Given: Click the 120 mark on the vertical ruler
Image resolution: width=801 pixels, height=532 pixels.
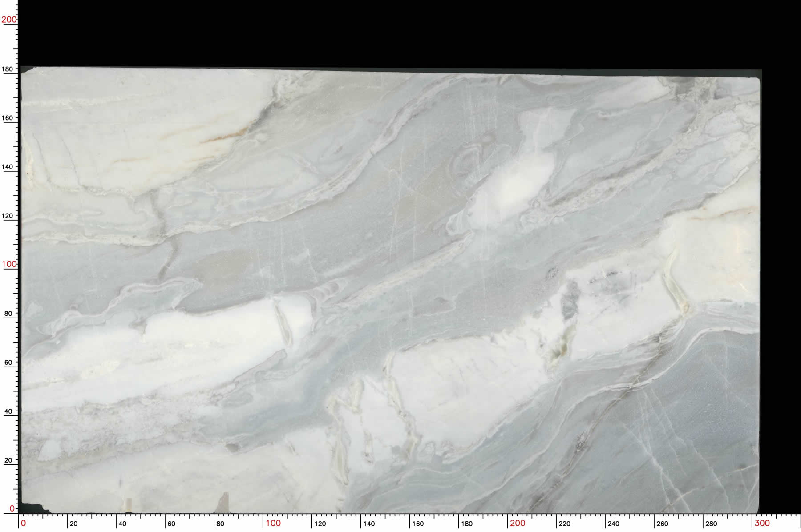Looking at the screenshot, I should [x=8, y=216].
